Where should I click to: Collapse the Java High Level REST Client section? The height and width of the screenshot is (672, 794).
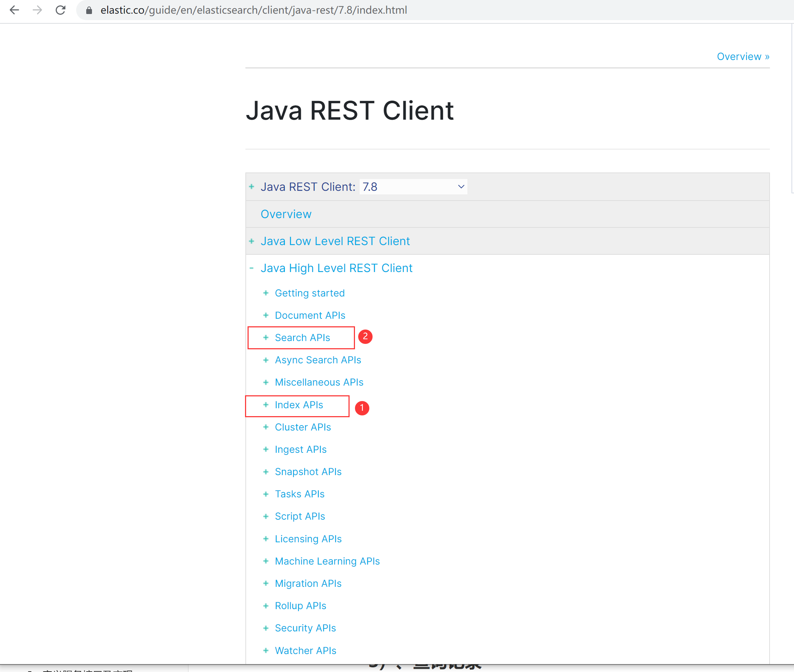(251, 268)
